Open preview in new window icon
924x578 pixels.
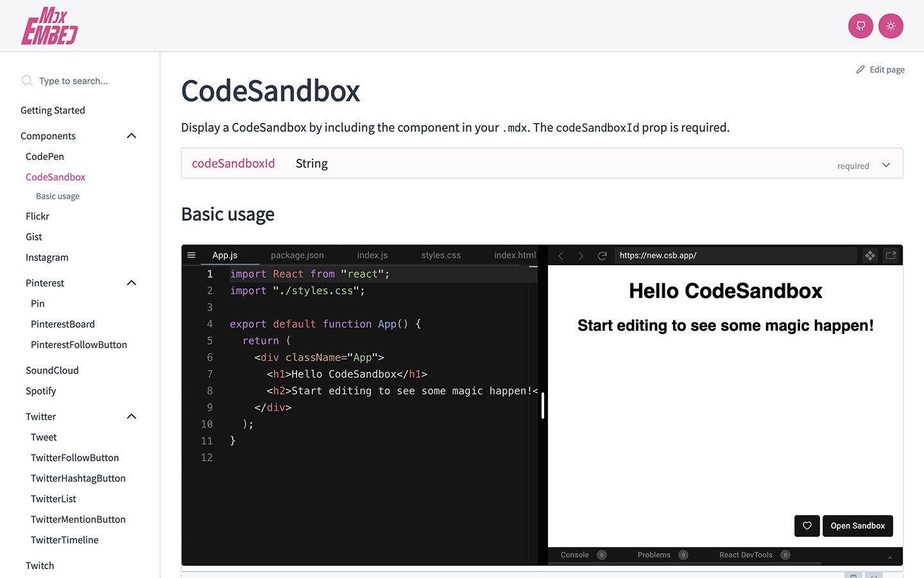tap(891, 256)
